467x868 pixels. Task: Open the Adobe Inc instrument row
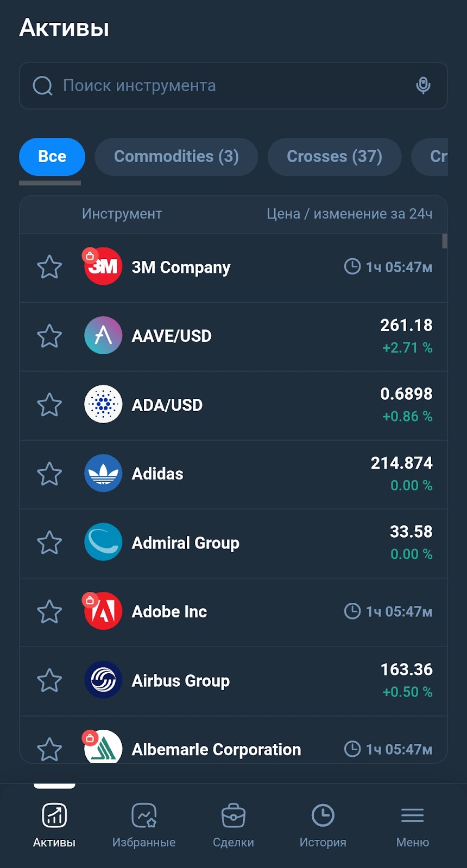(233, 612)
